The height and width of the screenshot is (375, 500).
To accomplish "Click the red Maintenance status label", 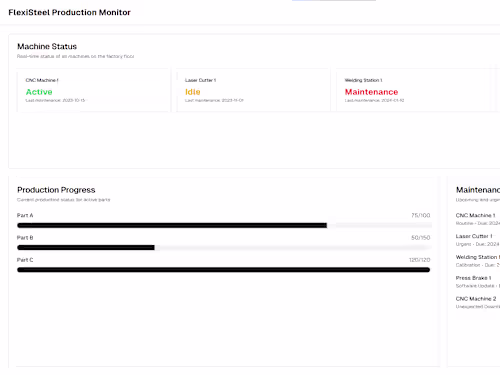I will pos(371,92).
